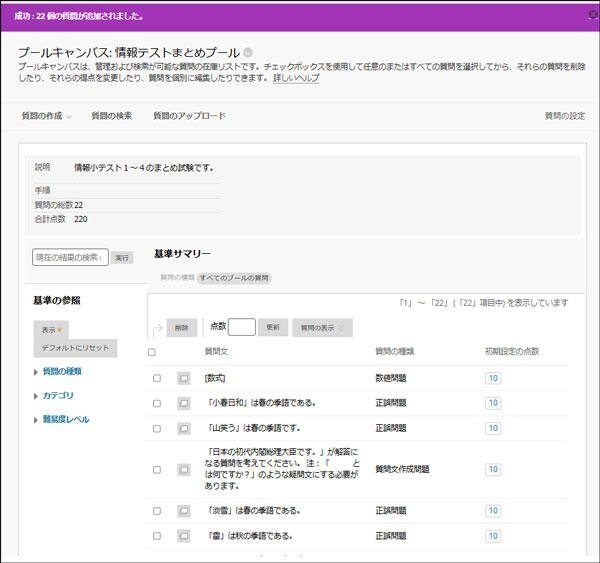Open options chevron beside pool canvas title
Viewport: 600px width, 563px height.
(248, 52)
